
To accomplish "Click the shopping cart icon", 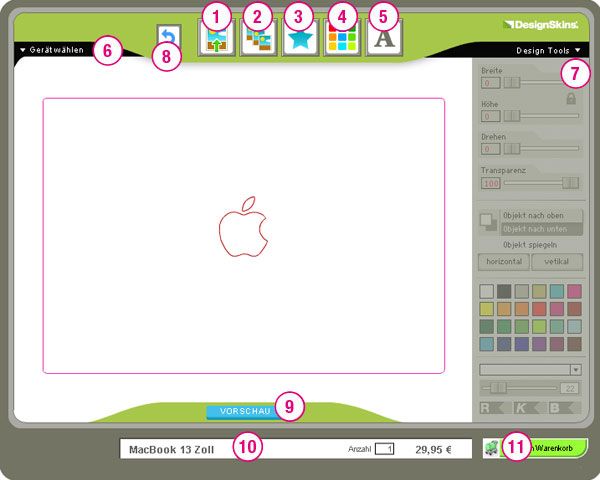I will click(x=491, y=448).
